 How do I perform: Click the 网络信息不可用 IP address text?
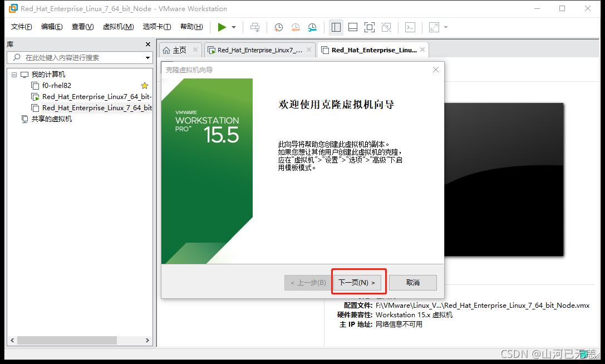(x=399, y=324)
